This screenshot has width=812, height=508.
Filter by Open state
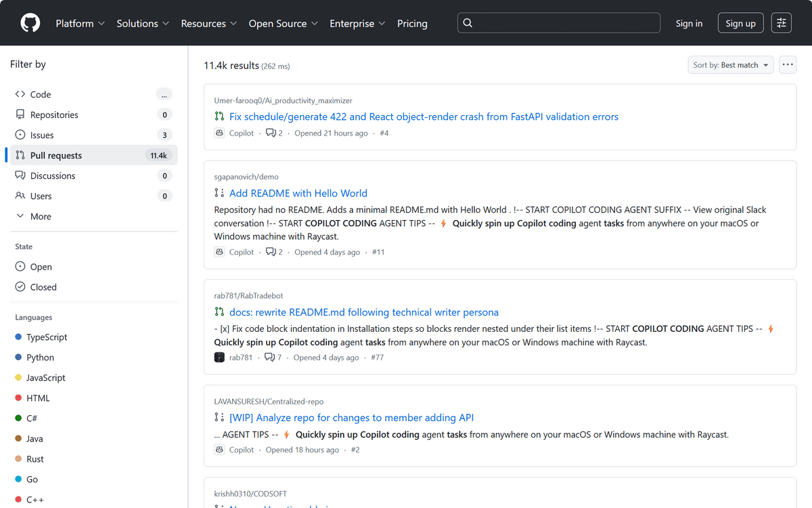point(41,267)
